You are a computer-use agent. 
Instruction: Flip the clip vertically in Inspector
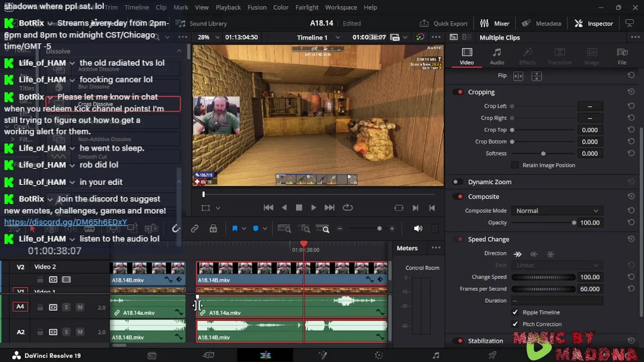click(x=537, y=76)
